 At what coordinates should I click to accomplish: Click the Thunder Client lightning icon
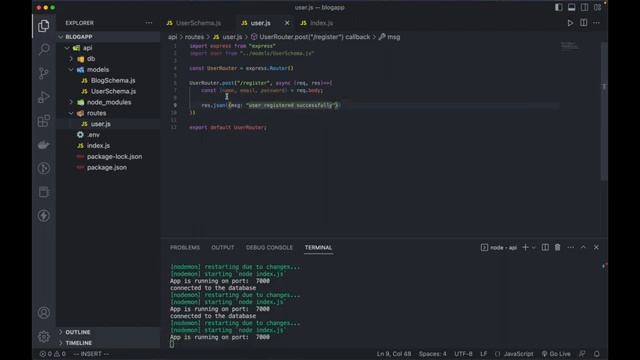[x=44, y=216]
